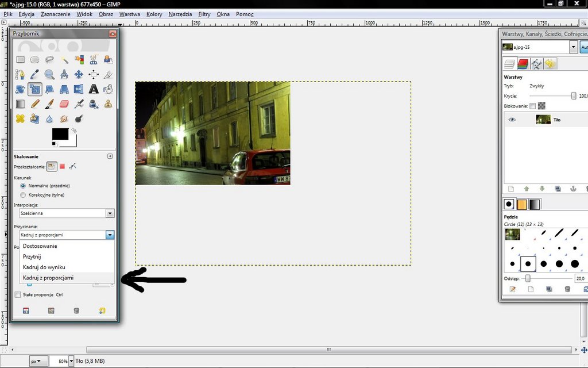Select the Color Picker eyedropper tool
This screenshot has width=588, height=368.
click(x=35, y=74)
